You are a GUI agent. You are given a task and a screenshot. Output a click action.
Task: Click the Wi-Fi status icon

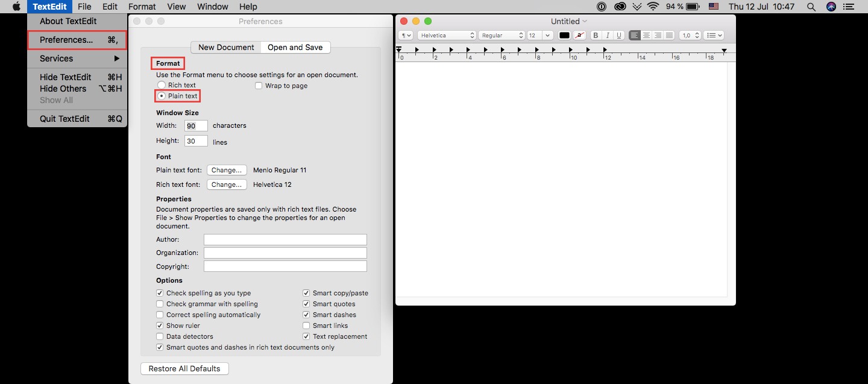(x=653, y=7)
